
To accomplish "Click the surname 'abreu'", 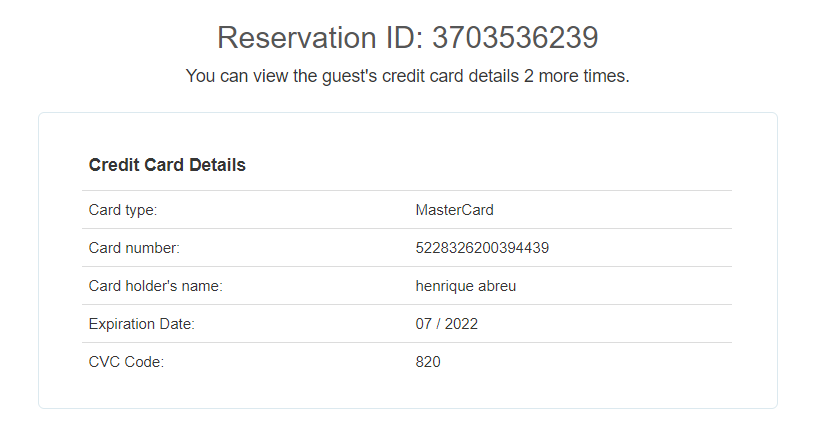I will click(497, 286).
